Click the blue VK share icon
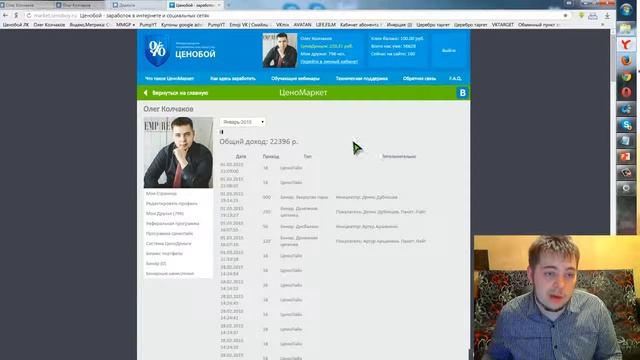 point(462,93)
